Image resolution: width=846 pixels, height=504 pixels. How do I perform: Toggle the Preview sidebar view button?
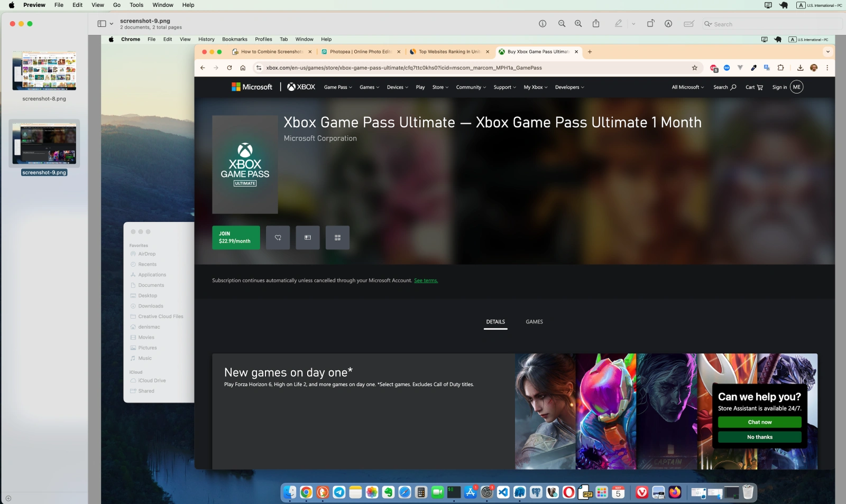(x=102, y=24)
